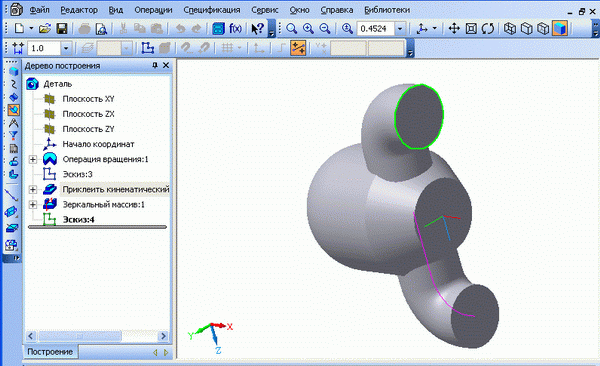Select the Pan (move view) icon

tap(454, 28)
